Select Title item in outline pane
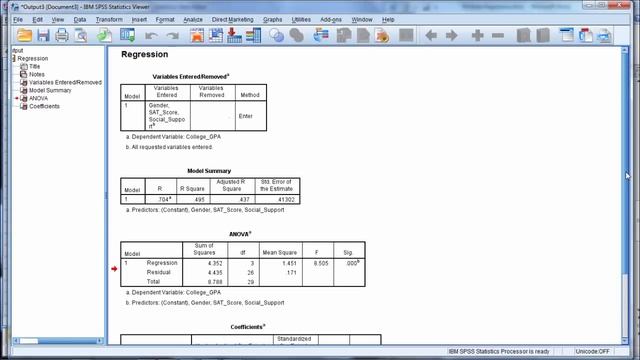 coord(35,66)
